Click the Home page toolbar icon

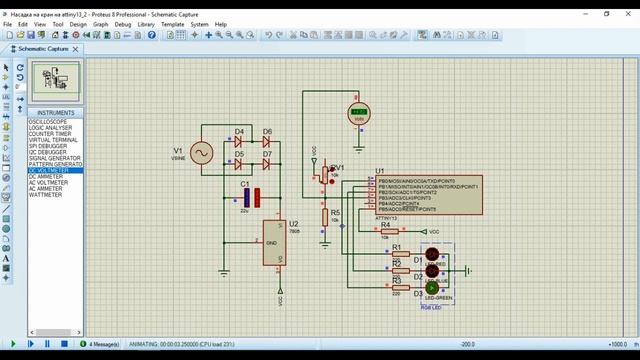pyautogui.click(x=55, y=35)
